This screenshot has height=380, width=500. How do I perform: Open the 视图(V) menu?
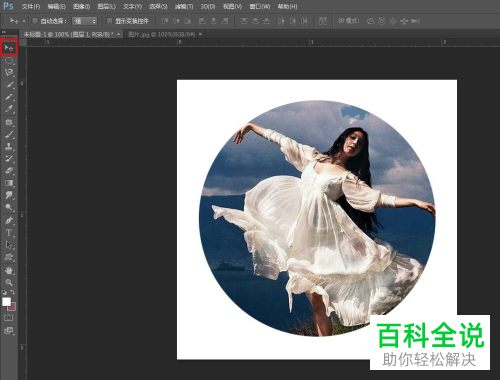click(232, 6)
